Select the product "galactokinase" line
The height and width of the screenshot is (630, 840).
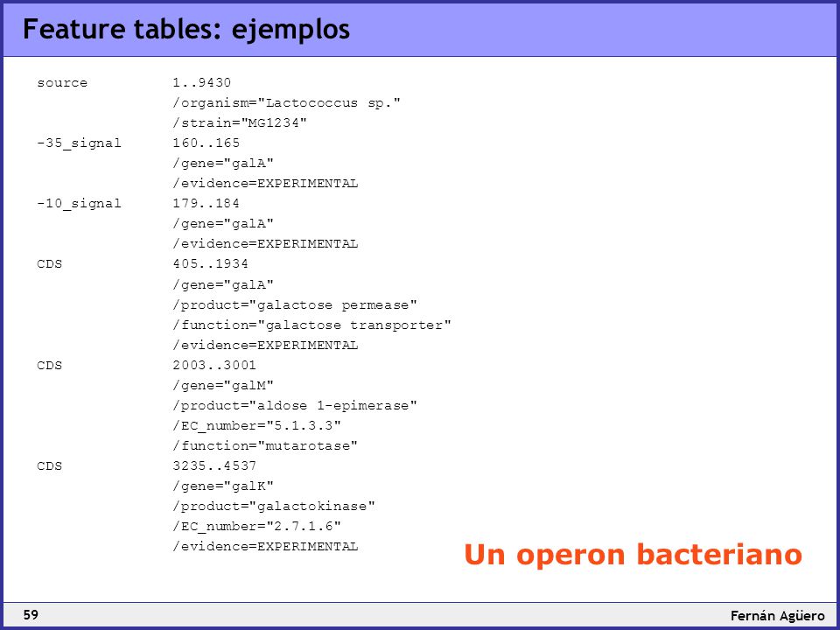point(274,507)
